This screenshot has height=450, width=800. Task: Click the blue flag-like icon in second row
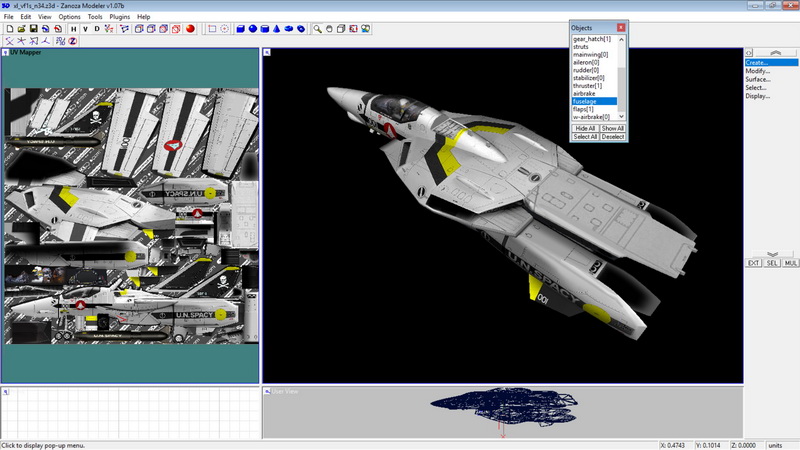coord(34,41)
